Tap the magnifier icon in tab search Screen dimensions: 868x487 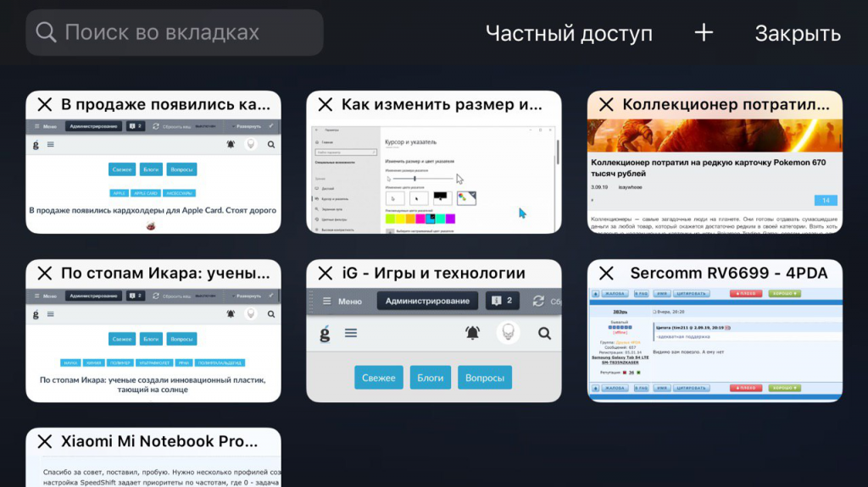46,33
